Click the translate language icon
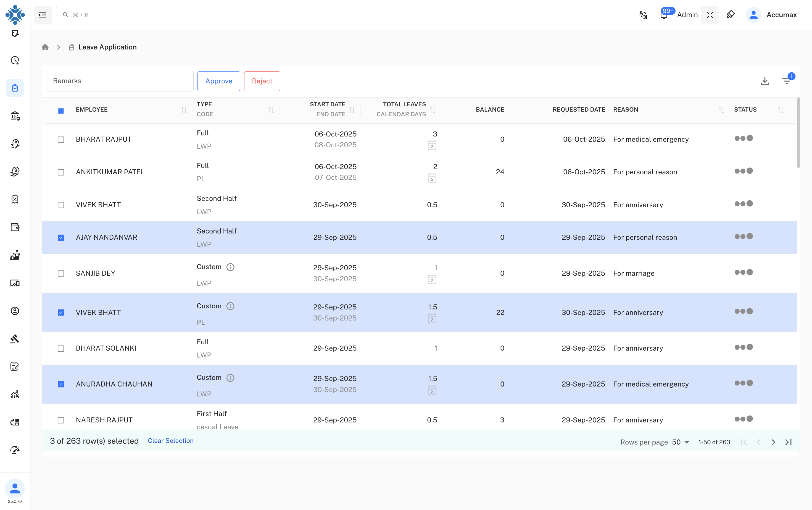The image size is (812, 510). tap(643, 15)
